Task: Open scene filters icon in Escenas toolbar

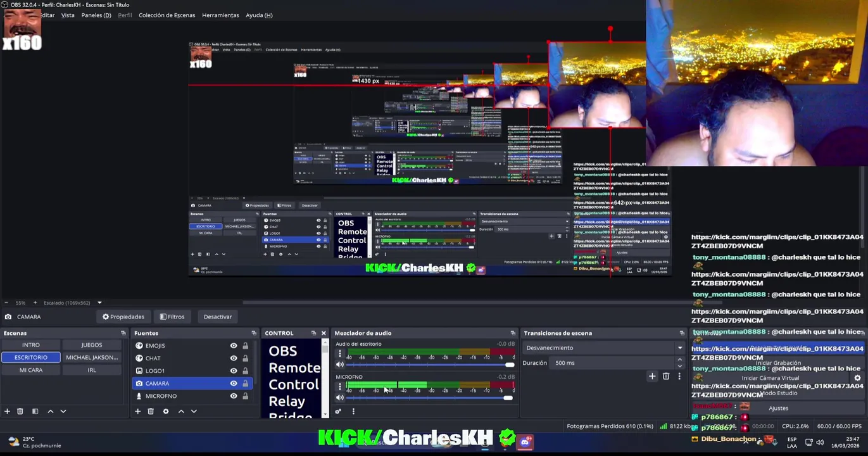Action: coord(35,412)
